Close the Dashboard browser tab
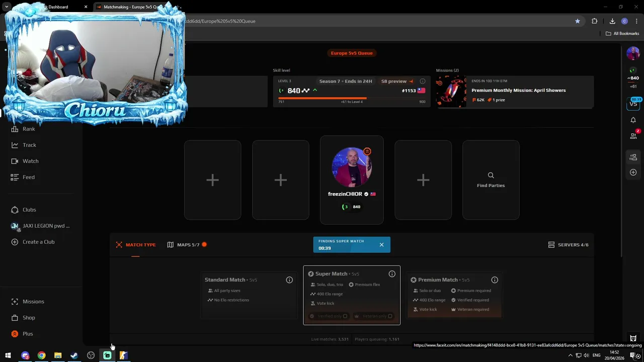The height and width of the screenshot is (362, 644). click(86, 7)
